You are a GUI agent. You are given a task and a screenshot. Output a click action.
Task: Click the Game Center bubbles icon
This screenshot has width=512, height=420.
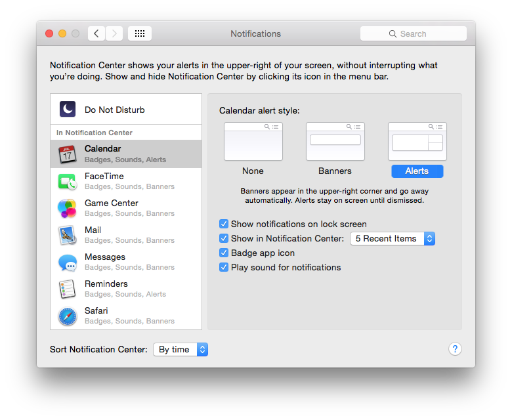tap(67, 208)
